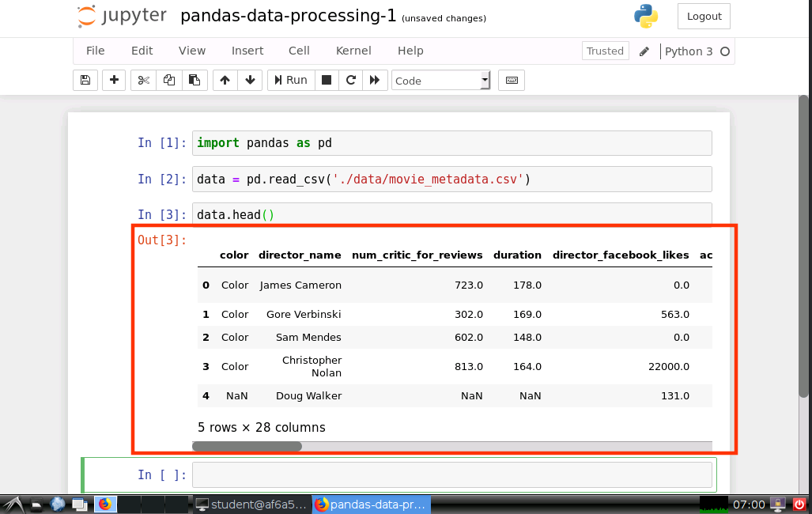812x514 pixels.
Task: Copy selected cells icon
Action: (169, 81)
